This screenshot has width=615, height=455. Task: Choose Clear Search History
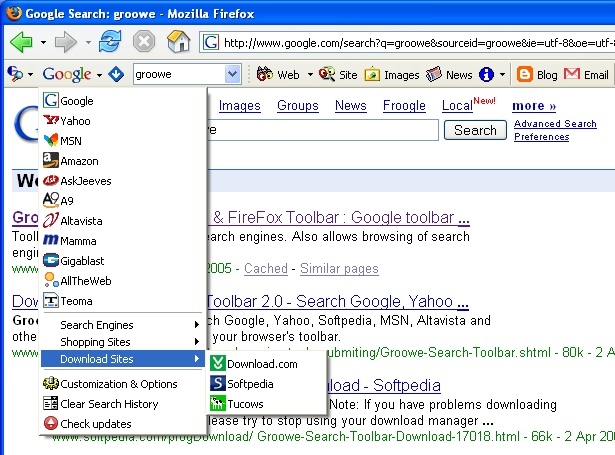pos(123,404)
